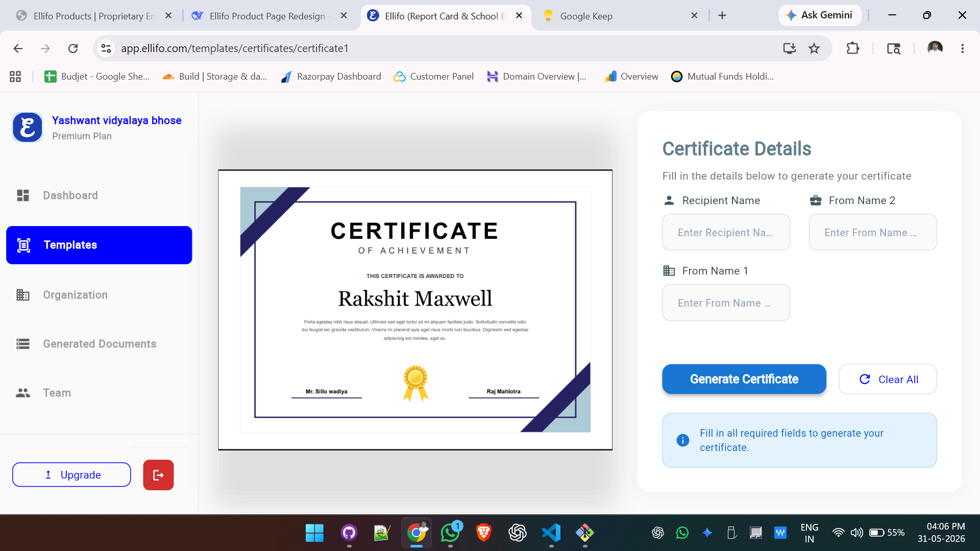
Task: Open the Chrome three-dot menu
Action: (962, 48)
